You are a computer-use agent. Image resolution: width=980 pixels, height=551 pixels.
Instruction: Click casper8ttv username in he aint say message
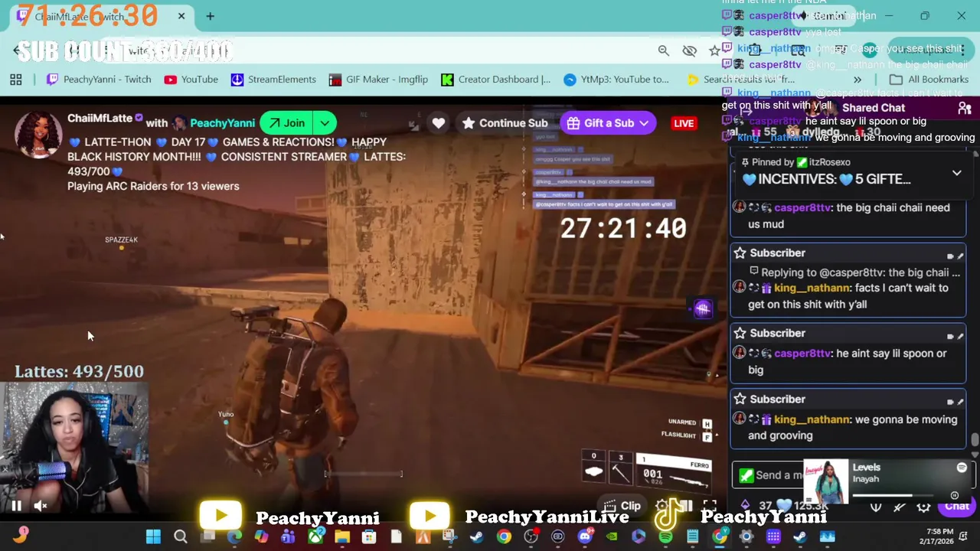(802, 354)
